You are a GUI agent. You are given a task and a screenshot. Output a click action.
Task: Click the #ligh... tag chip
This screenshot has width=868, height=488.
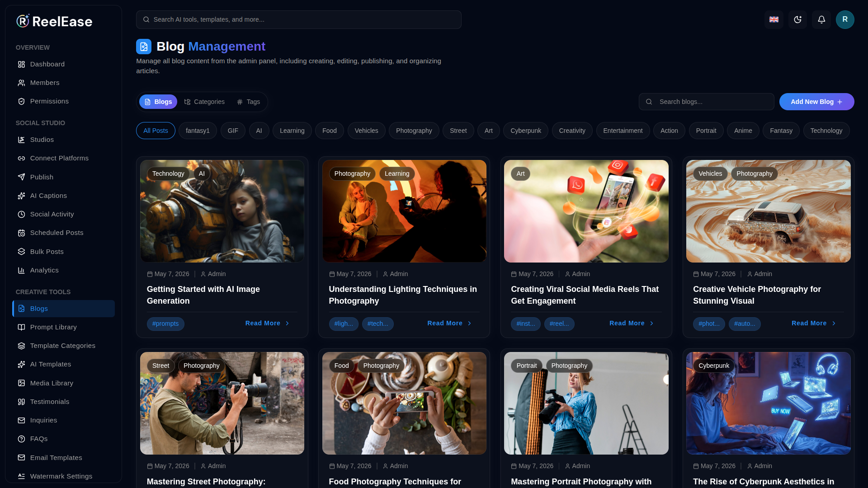tap(344, 324)
